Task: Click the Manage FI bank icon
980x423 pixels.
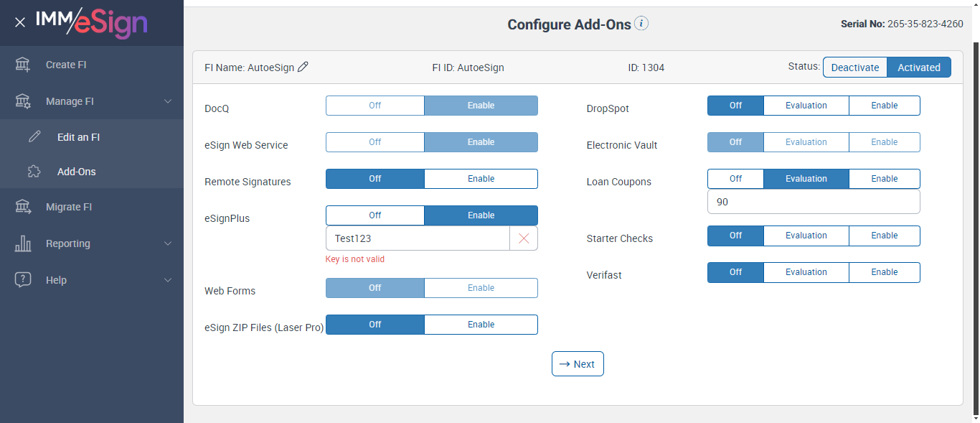Action: (23, 101)
